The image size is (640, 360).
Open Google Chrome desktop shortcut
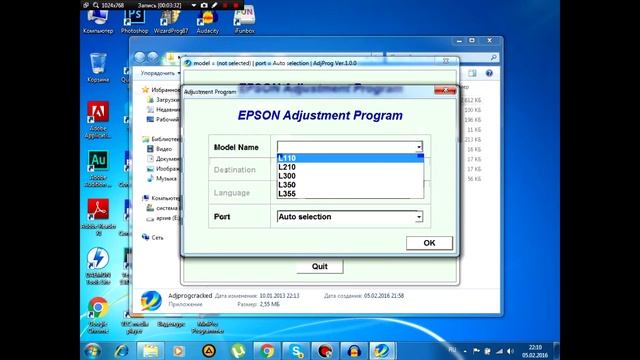(98, 315)
